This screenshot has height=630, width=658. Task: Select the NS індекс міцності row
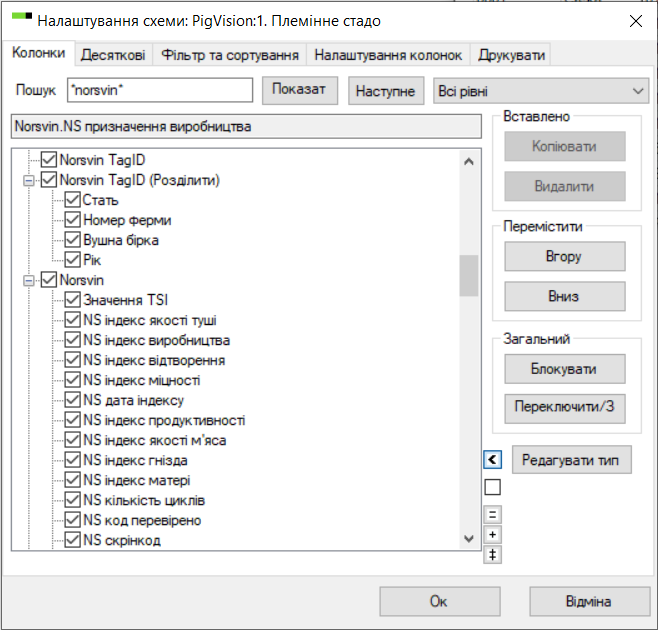[141, 380]
